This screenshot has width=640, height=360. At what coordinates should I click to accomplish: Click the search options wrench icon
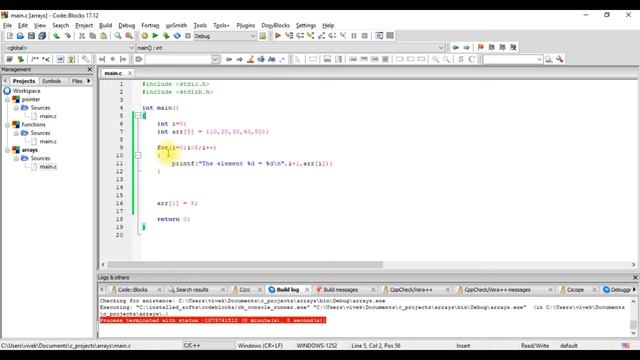(x=560, y=59)
